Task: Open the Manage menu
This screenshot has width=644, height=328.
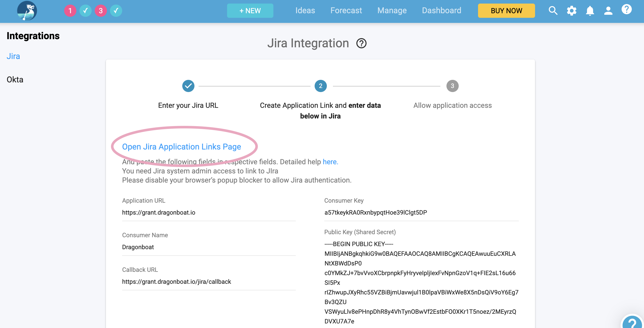Action: pyautogui.click(x=392, y=10)
